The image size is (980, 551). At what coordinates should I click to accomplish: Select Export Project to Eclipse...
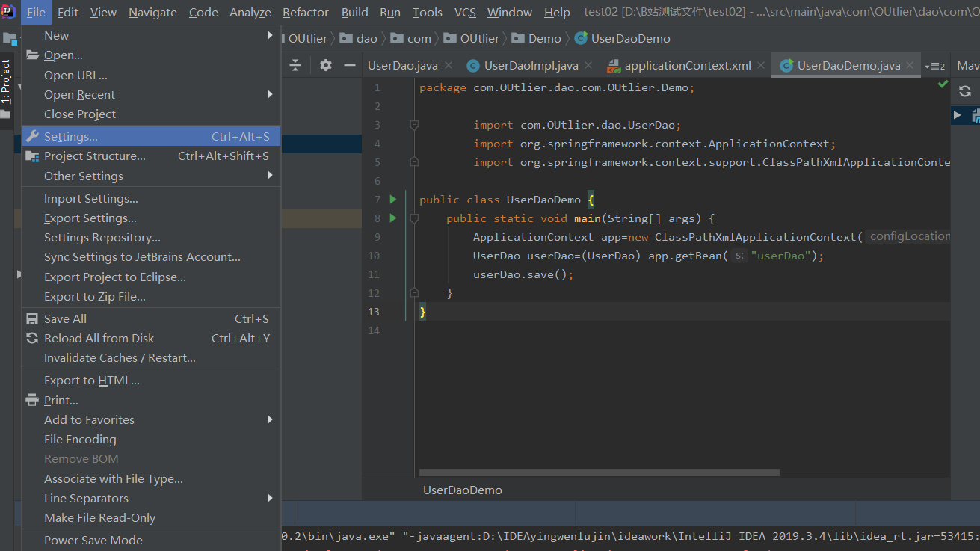[x=150, y=277]
